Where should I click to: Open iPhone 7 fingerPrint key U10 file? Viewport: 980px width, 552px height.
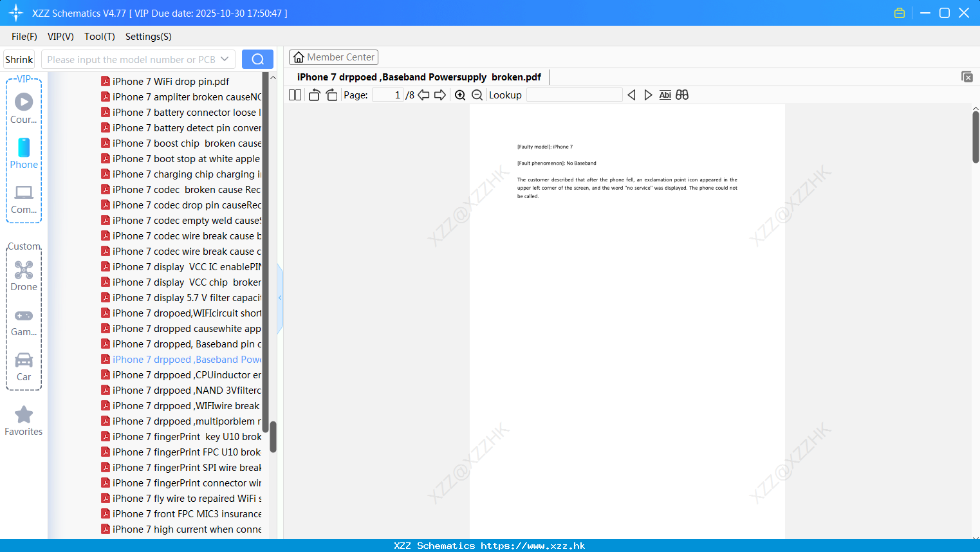pos(181,436)
